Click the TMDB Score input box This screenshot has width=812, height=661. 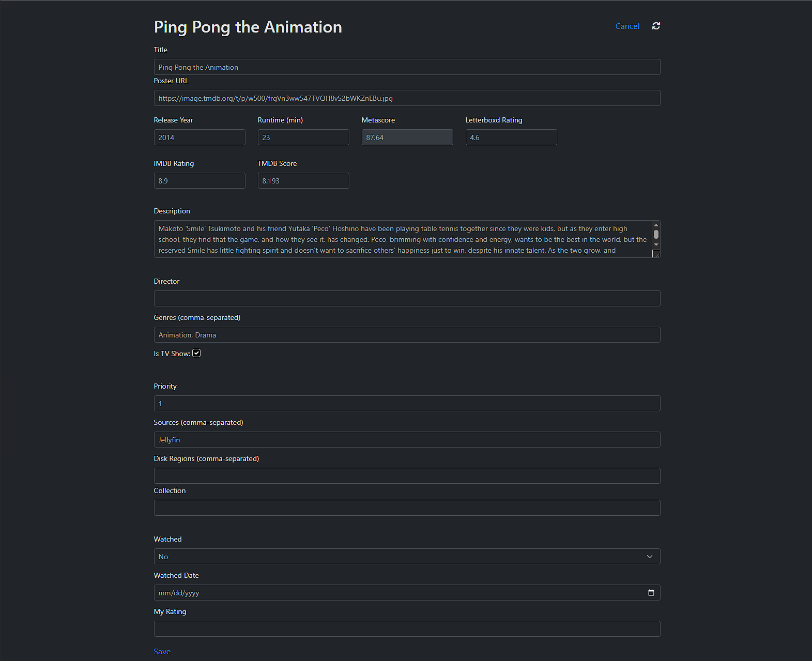pyautogui.click(x=303, y=181)
